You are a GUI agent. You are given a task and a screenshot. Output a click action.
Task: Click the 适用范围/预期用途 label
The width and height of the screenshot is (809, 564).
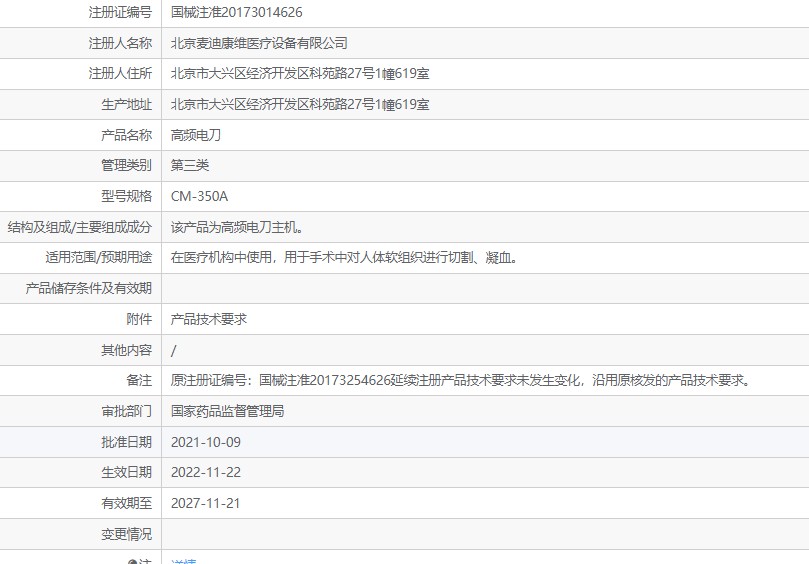click(99, 257)
